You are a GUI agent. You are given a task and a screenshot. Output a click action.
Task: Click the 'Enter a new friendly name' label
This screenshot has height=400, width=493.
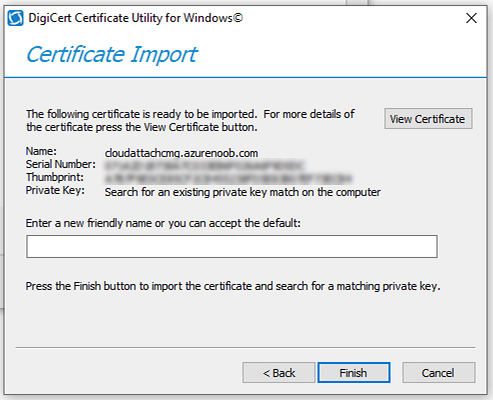click(x=163, y=223)
